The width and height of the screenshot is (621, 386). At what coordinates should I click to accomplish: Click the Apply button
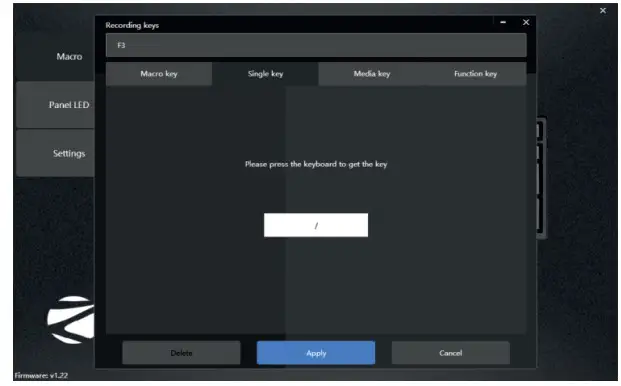(316, 353)
